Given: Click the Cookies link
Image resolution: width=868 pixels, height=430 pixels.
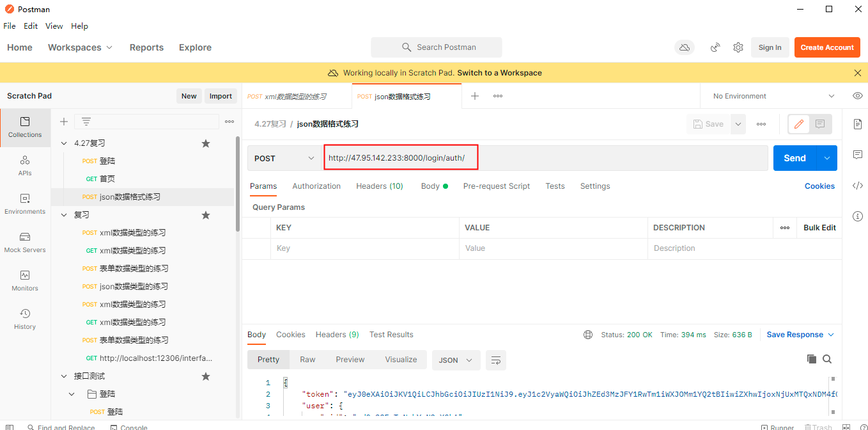Looking at the screenshot, I should (819, 186).
